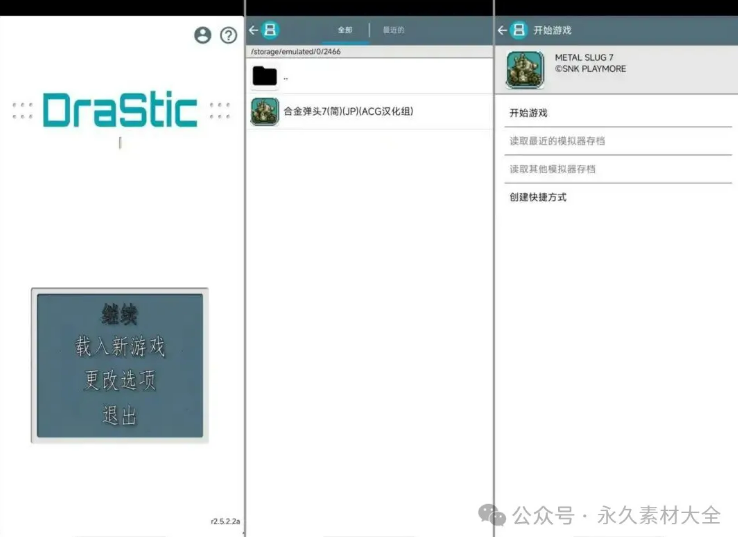Image resolution: width=738 pixels, height=537 pixels.
Task: Click the DraStic logo
Action: point(120,110)
